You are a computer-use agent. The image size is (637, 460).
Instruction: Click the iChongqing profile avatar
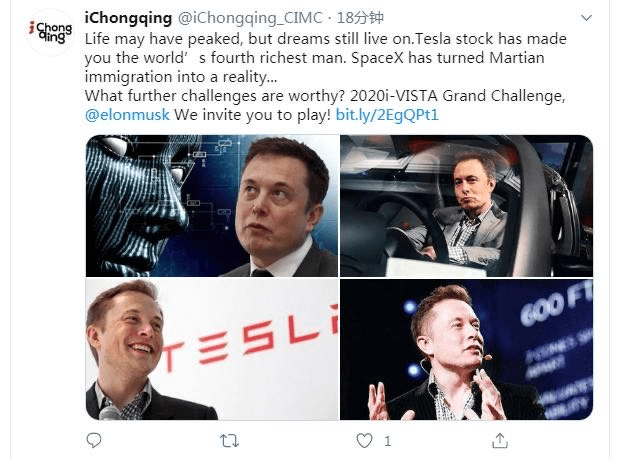click(49, 33)
